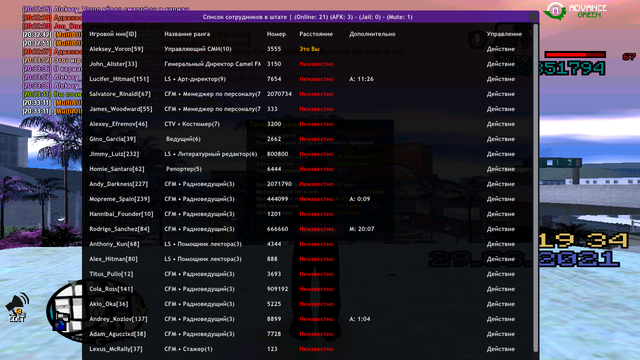
Task: Close the staff list dialog
Action: tap(533, 17)
